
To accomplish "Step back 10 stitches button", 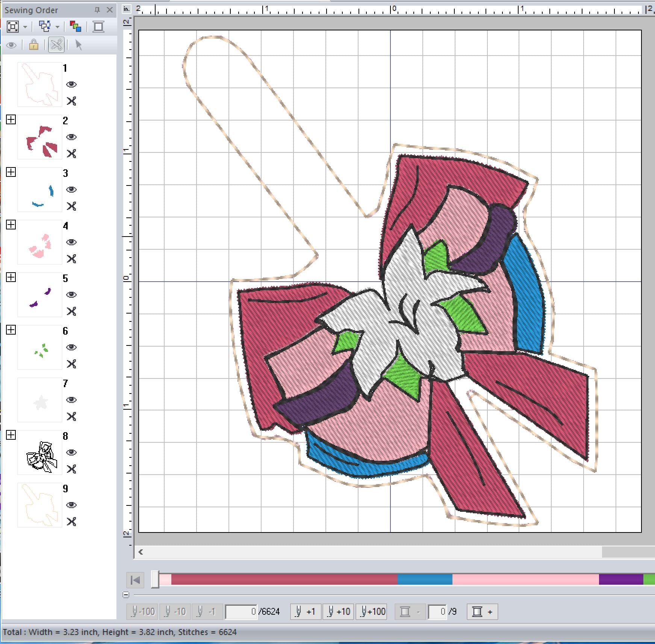I will 175,612.
